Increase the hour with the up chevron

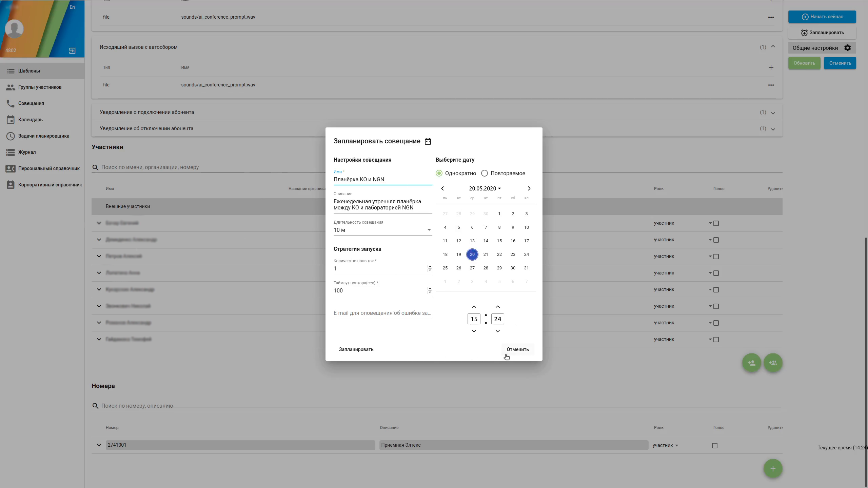474,307
